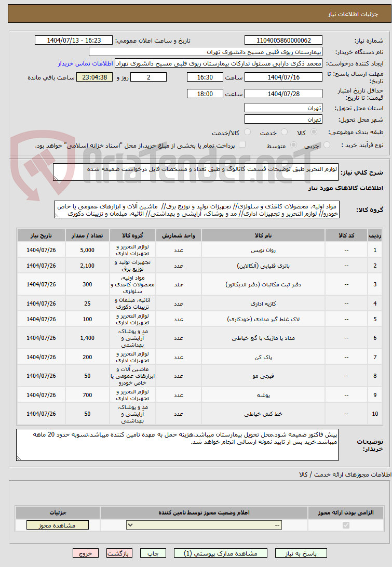Click the 'خروج' exit button
The width and height of the screenshot is (392, 567).
[86, 553]
